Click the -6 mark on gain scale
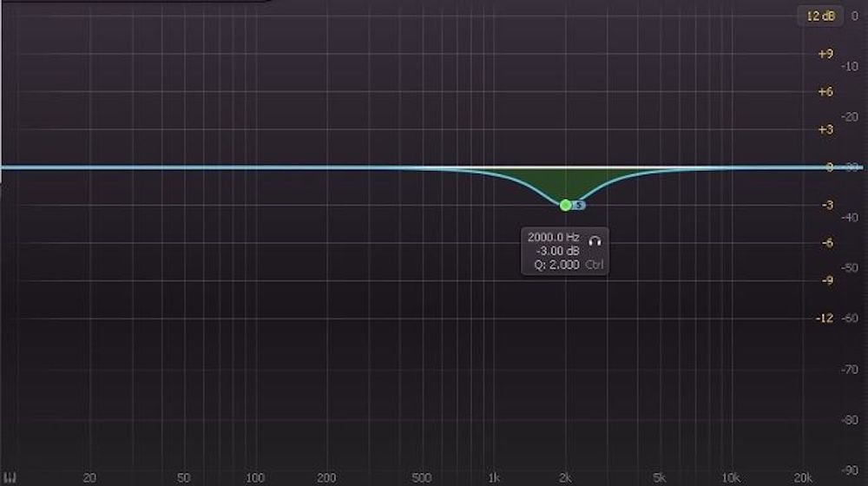 pos(826,243)
